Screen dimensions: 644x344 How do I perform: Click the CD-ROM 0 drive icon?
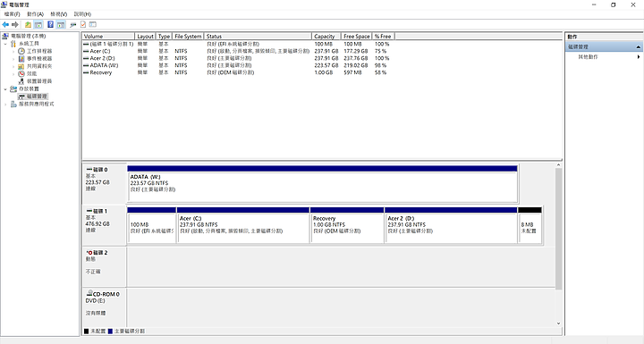click(89, 293)
